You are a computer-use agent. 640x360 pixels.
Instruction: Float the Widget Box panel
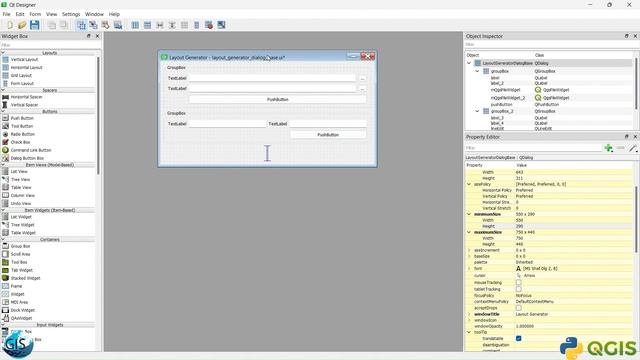pos(89,36)
